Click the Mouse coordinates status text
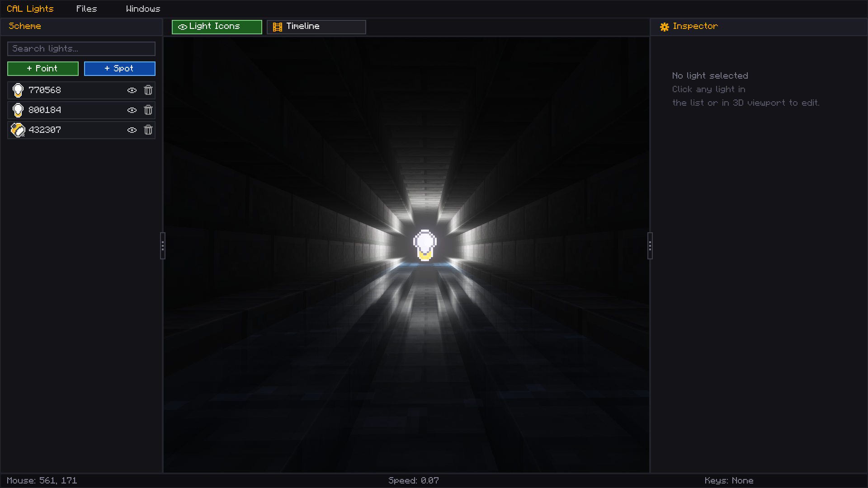Image resolution: width=868 pixels, height=488 pixels. [42, 481]
